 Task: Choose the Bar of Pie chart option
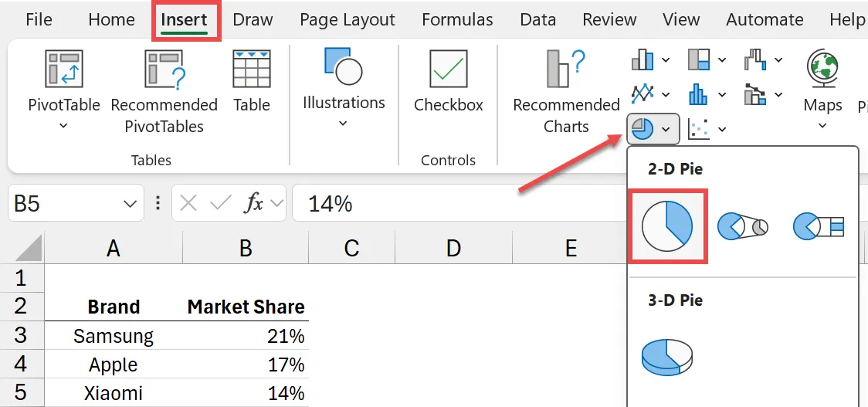(818, 226)
